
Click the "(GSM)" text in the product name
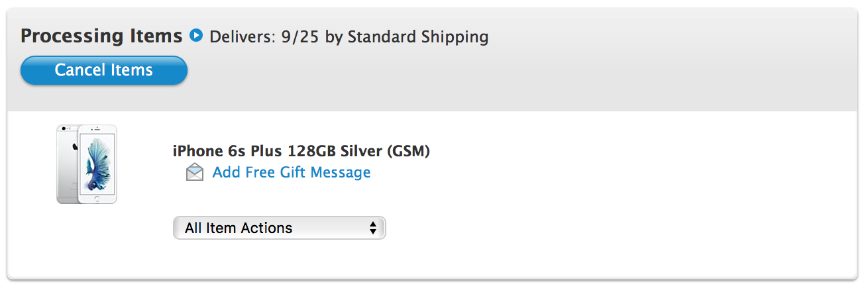(x=407, y=152)
